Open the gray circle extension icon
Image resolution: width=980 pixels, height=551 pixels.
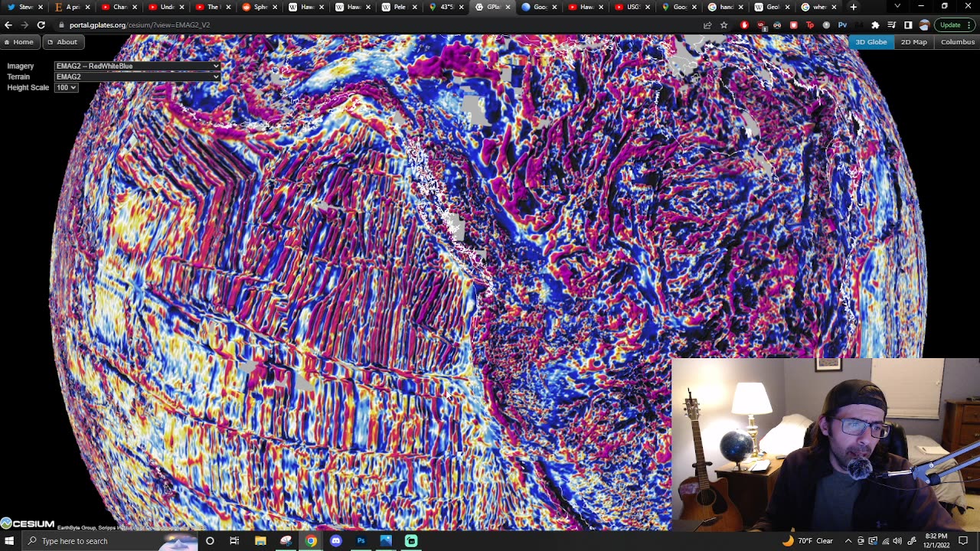[826, 24]
